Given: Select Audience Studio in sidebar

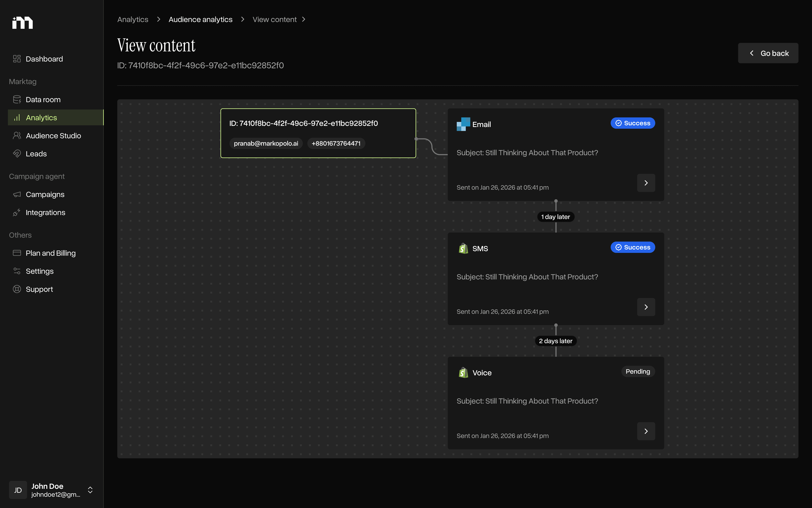Looking at the screenshot, I should (x=56, y=136).
